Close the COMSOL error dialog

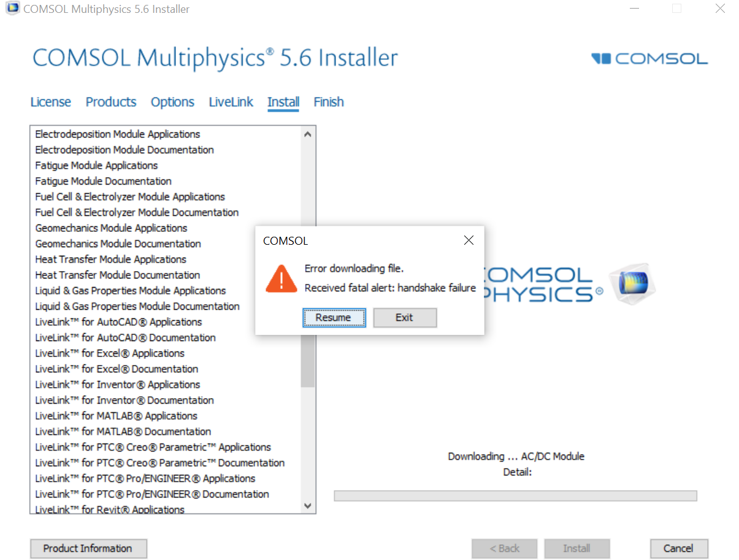[469, 240]
